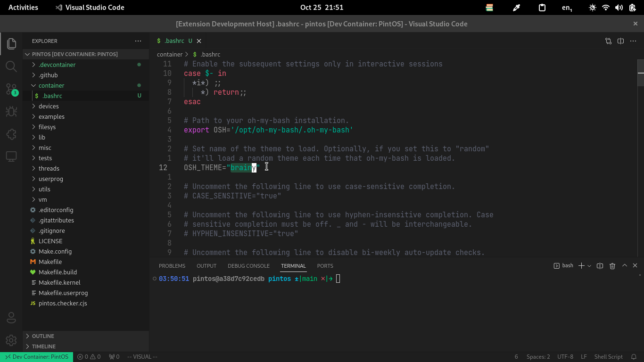Open the terminal launch profile dropdown

pos(589,266)
